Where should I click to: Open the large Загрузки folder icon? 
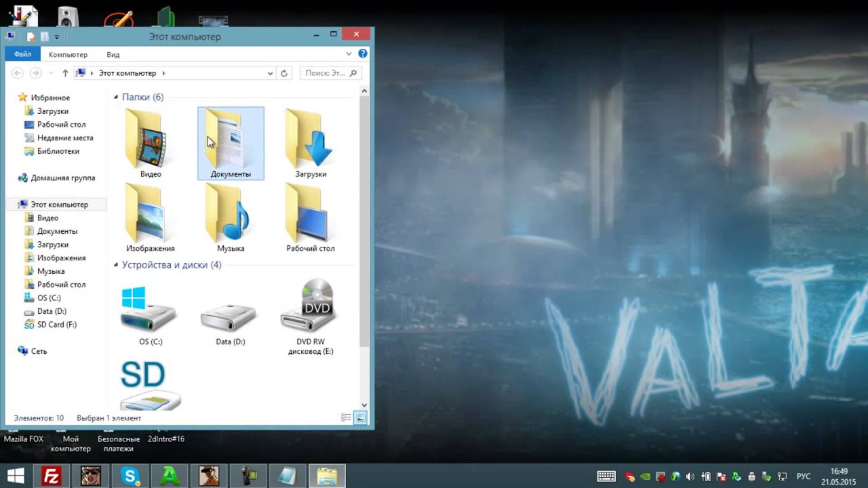pyautogui.click(x=309, y=140)
